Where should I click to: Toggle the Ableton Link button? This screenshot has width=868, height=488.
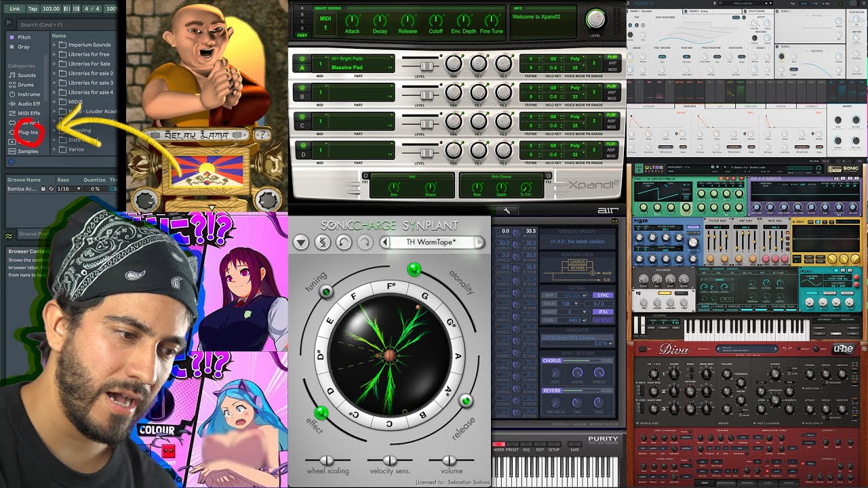tap(14, 9)
